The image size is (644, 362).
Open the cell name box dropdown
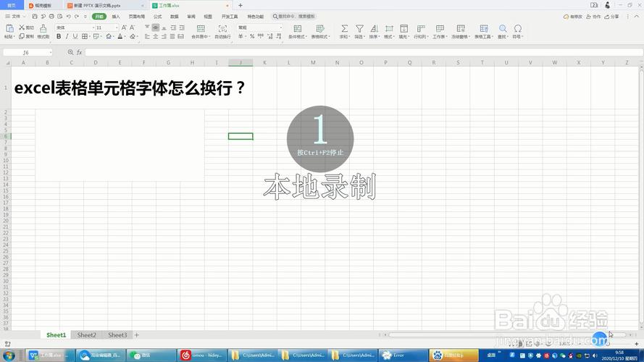click(x=51, y=53)
